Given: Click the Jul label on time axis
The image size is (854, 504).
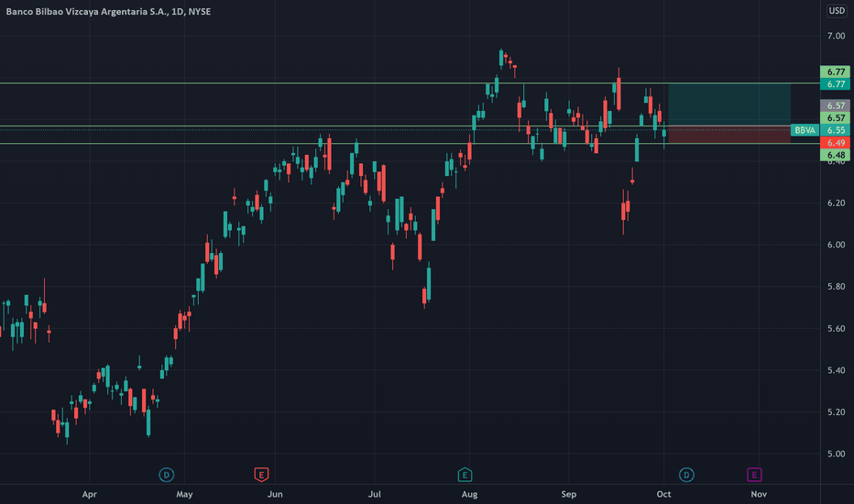Looking at the screenshot, I should pyautogui.click(x=374, y=494).
